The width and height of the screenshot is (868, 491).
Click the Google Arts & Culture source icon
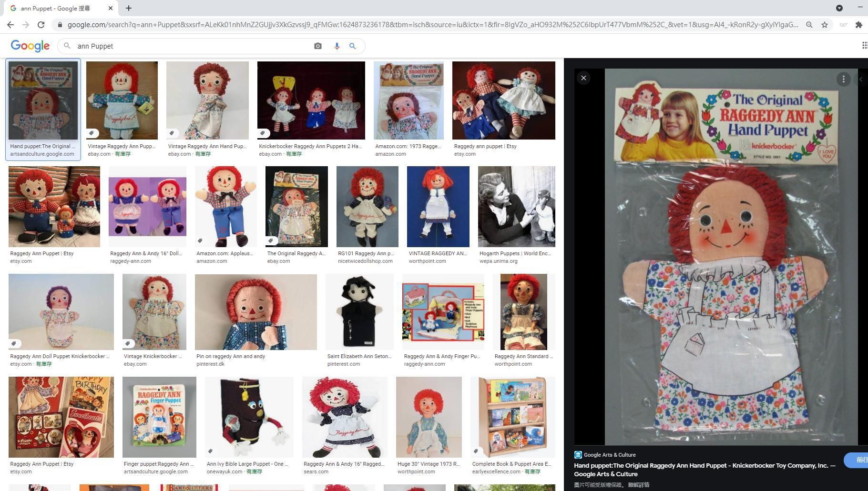(578, 455)
